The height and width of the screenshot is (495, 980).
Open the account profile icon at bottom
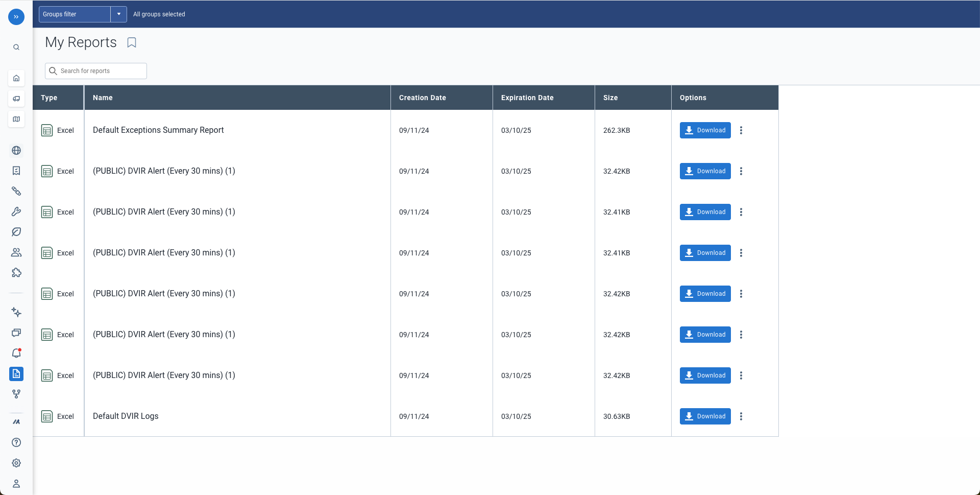tap(16, 483)
